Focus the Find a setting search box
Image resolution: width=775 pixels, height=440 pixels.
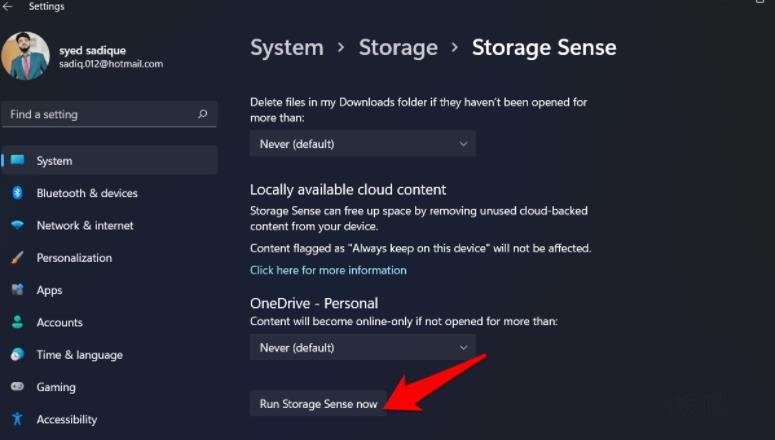click(100, 114)
